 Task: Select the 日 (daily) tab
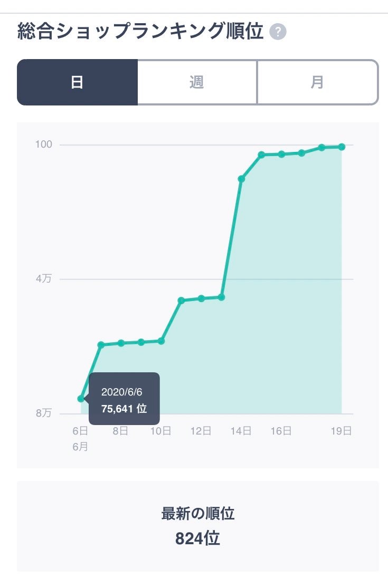[x=77, y=82]
